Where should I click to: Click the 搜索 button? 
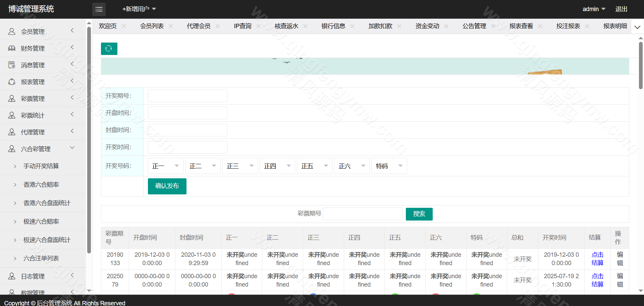[x=419, y=214]
